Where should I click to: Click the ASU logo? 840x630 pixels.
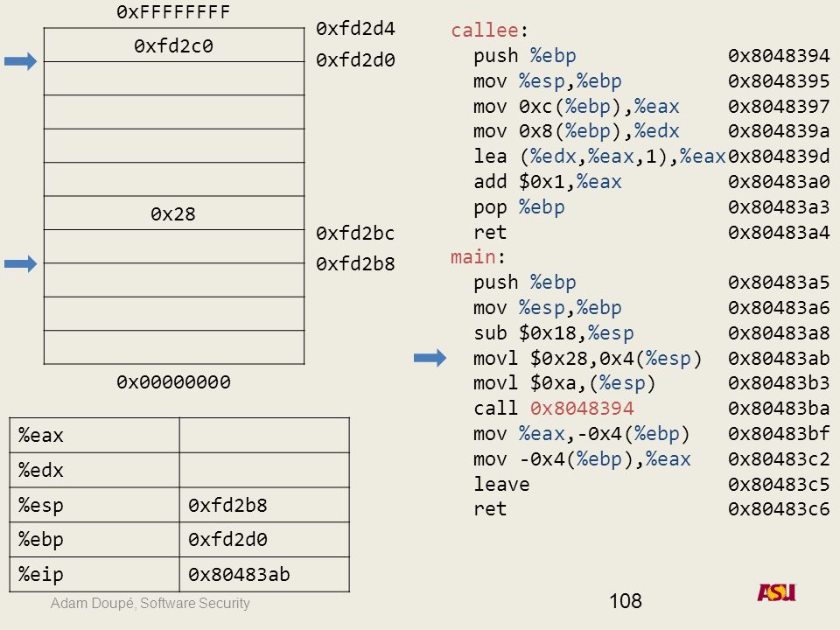click(777, 592)
